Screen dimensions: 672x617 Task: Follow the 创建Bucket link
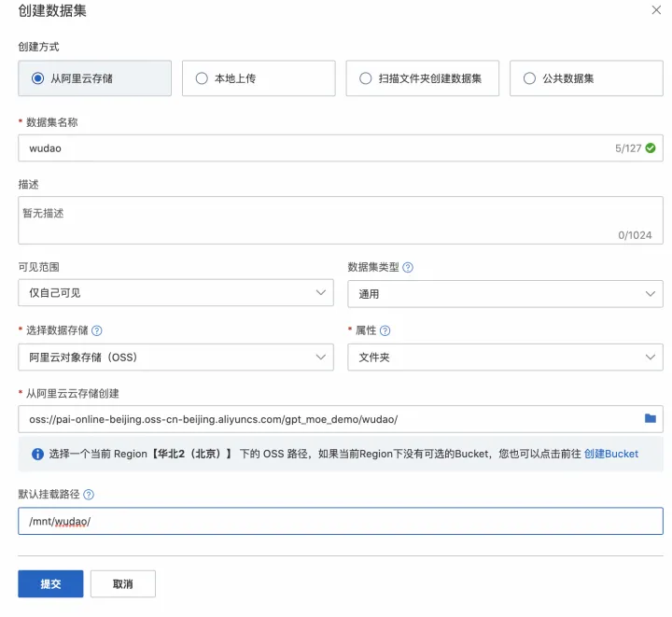coord(611,455)
